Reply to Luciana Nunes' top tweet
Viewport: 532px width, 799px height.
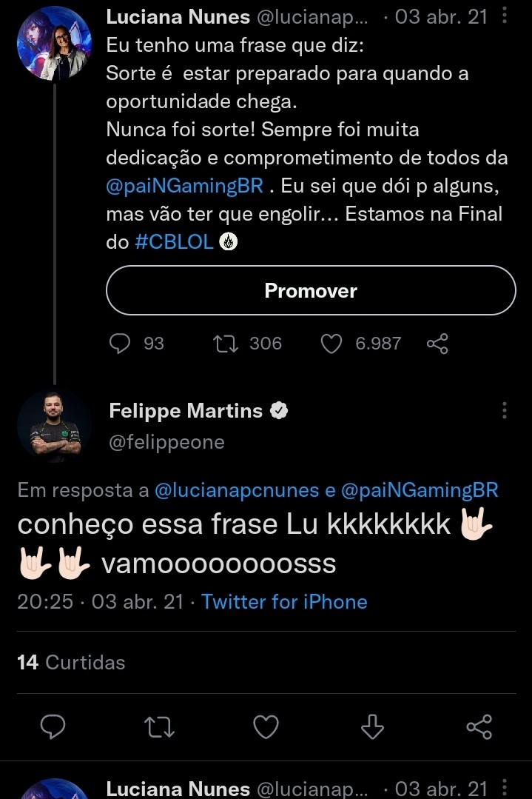point(120,344)
